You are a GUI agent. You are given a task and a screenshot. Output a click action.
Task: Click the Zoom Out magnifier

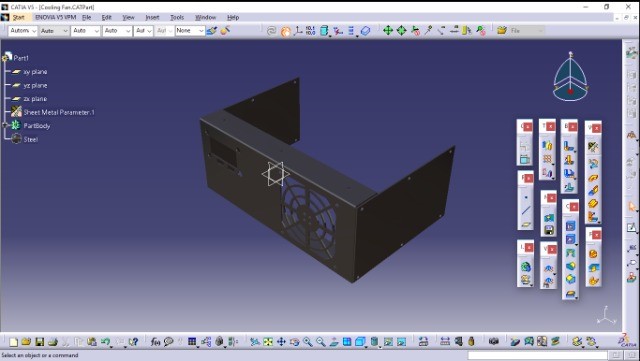320,341
